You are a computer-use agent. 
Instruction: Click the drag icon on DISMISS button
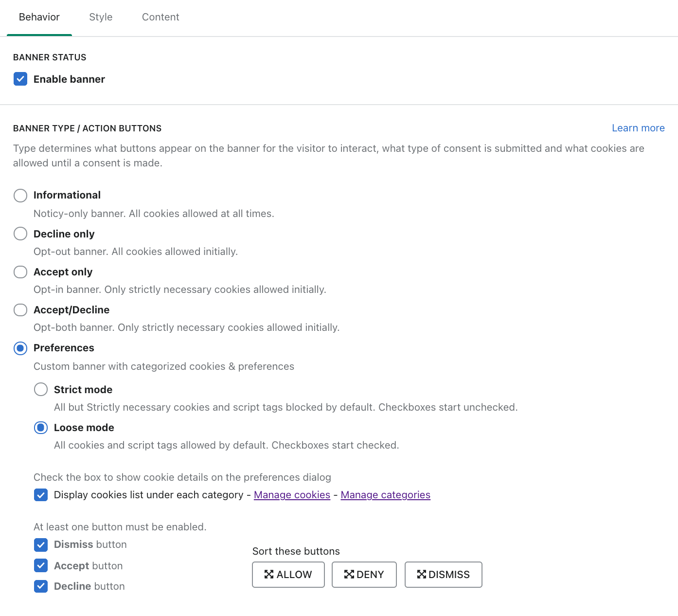(x=422, y=575)
